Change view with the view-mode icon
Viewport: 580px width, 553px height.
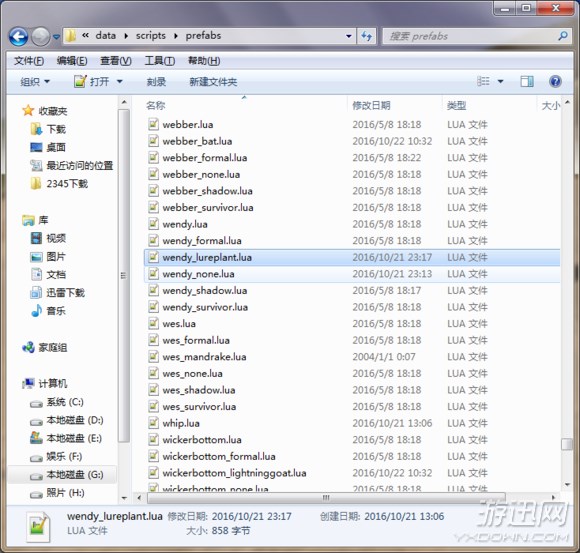tap(483, 81)
